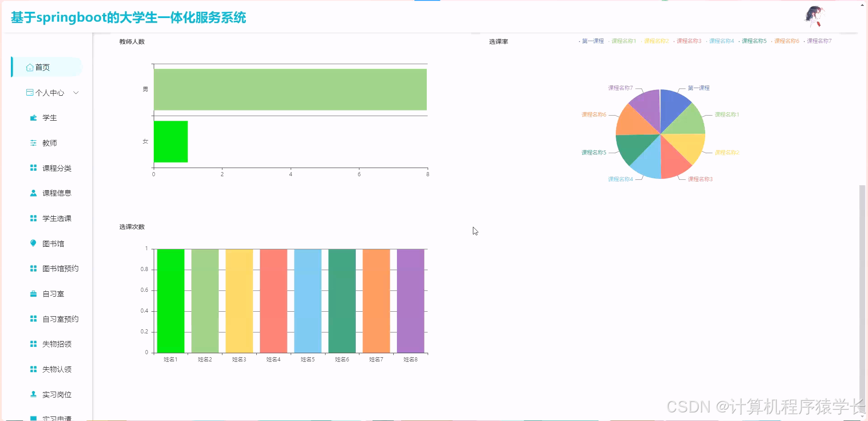Select the 学生 sidebar icon
Image resolution: width=868 pixels, height=421 pixels.
(33, 117)
